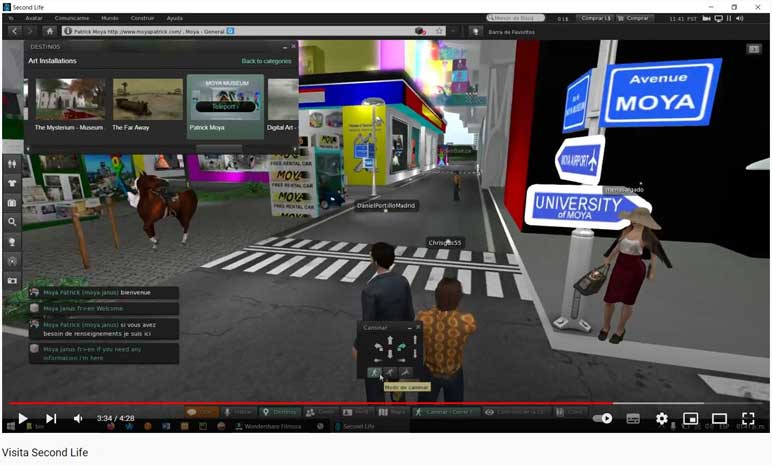
Task: Toggle subtitles button in video player
Action: point(632,418)
